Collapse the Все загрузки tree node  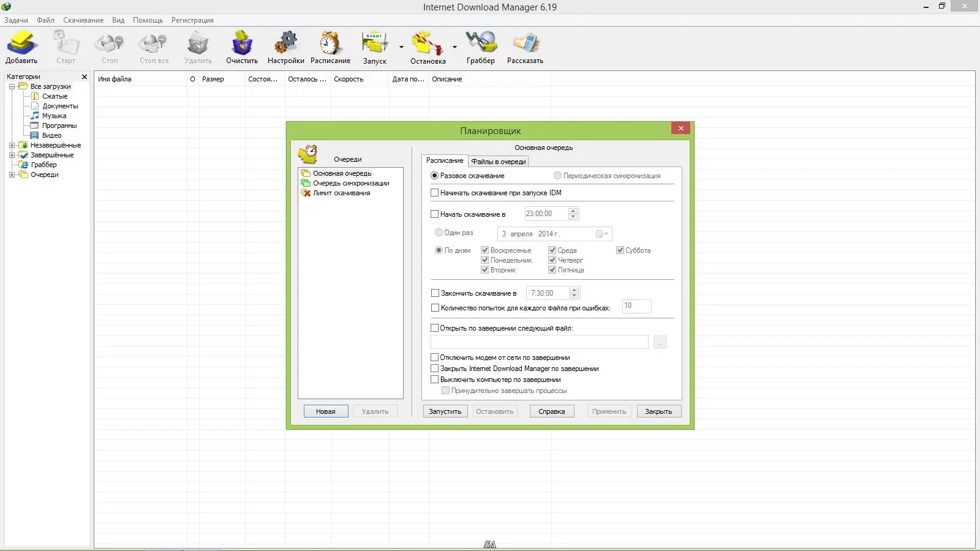tap(12, 86)
